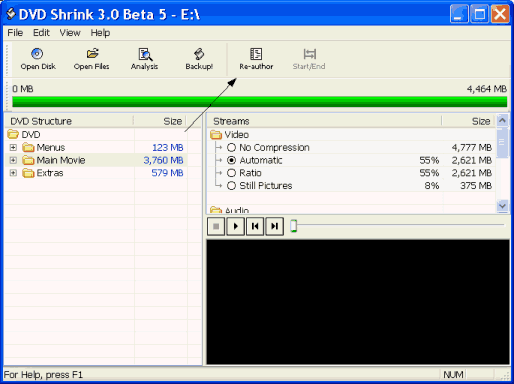Expand the Extras tree node
514x384 pixels.
tap(13, 173)
